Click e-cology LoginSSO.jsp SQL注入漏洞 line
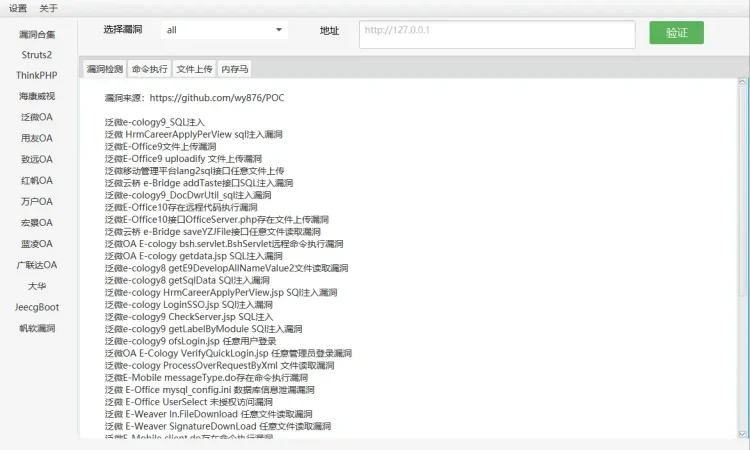This screenshot has height=450, width=750. tap(188, 305)
